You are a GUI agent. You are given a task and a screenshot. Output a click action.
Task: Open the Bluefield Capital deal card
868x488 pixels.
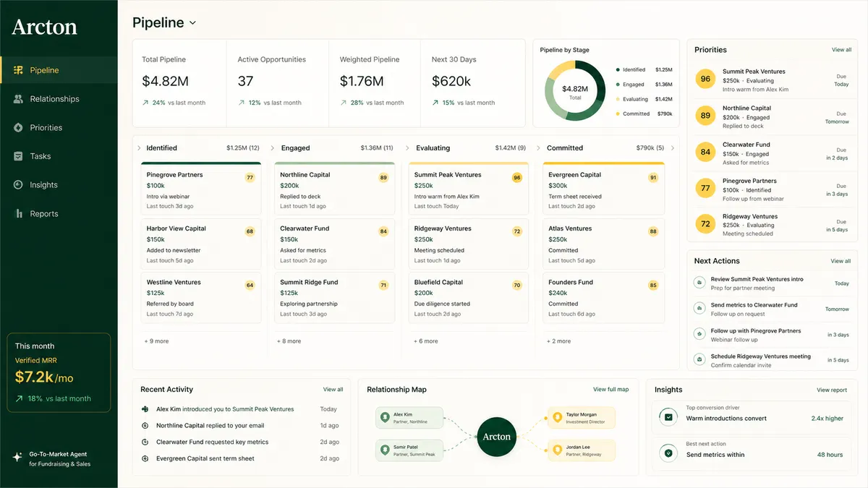468,297
